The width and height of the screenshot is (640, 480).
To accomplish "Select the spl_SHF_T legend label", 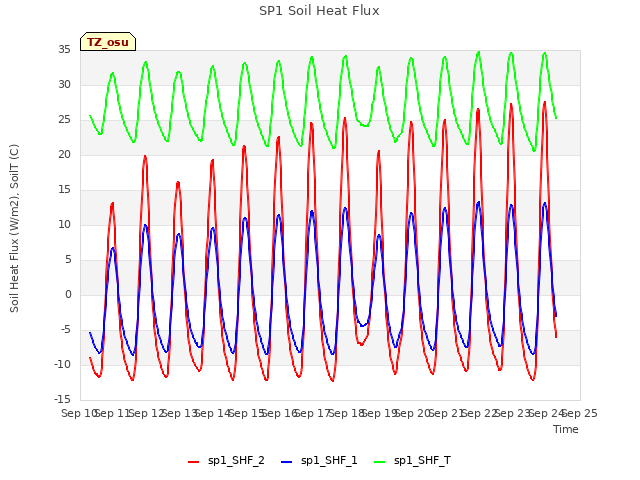I will 422,461.
